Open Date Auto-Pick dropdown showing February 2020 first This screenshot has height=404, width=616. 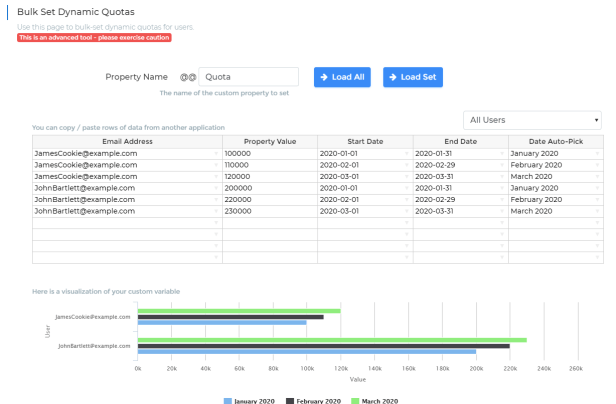[x=598, y=165]
